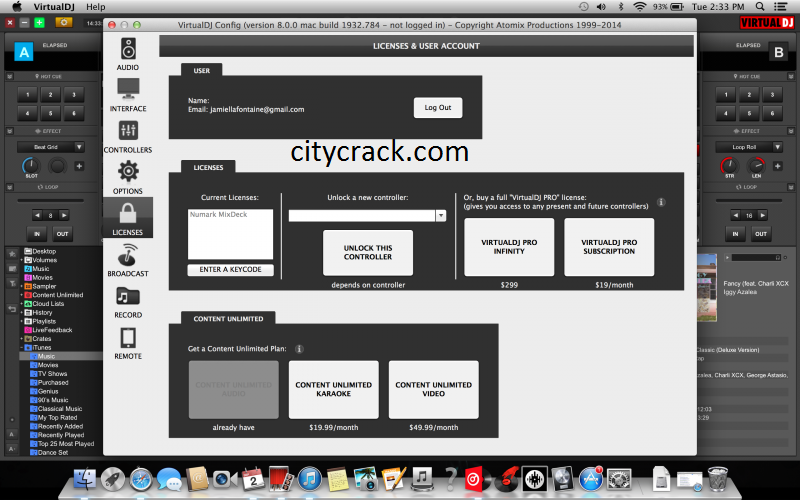Select the Licenses padlock section
The width and height of the screenshot is (800, 500).
[128, 218]
